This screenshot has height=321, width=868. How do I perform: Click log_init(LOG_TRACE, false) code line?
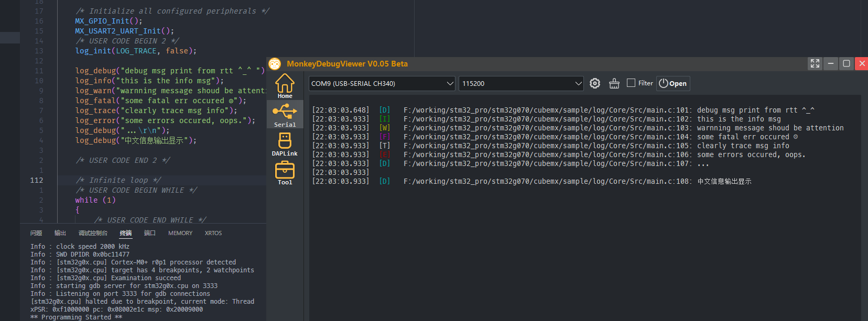[x=136, y=51]
